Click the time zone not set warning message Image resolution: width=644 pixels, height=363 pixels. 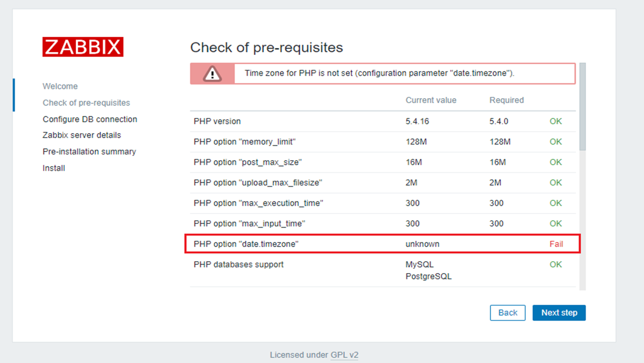[379, 73]
